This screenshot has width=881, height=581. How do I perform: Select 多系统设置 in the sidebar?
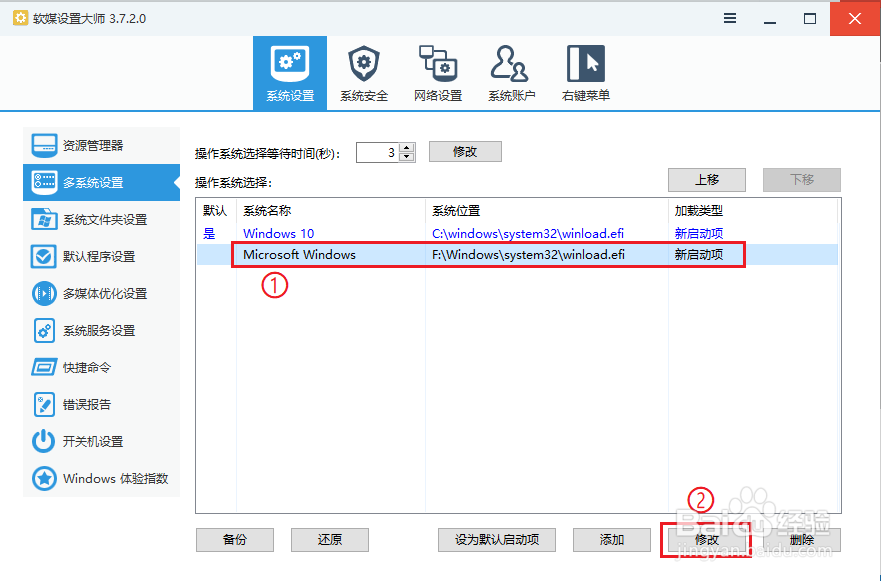point(102,183)
